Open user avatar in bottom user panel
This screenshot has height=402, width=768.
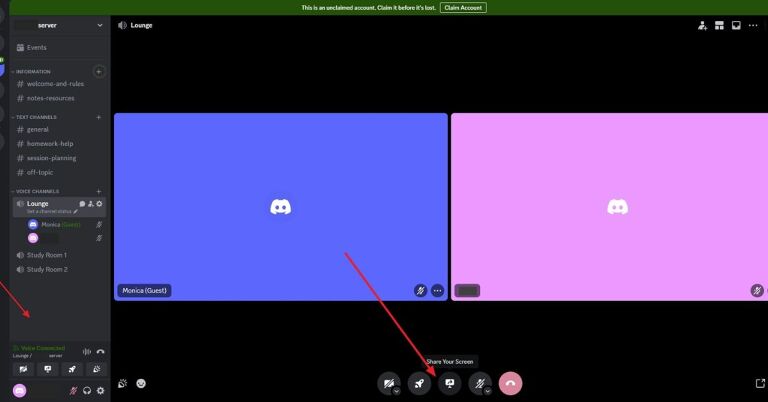(20, 391)
